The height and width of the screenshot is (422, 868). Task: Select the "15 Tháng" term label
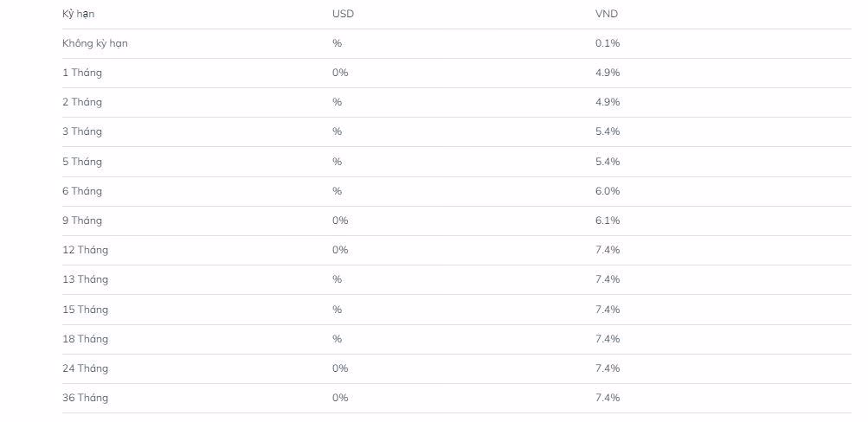(x=86, y=310)
